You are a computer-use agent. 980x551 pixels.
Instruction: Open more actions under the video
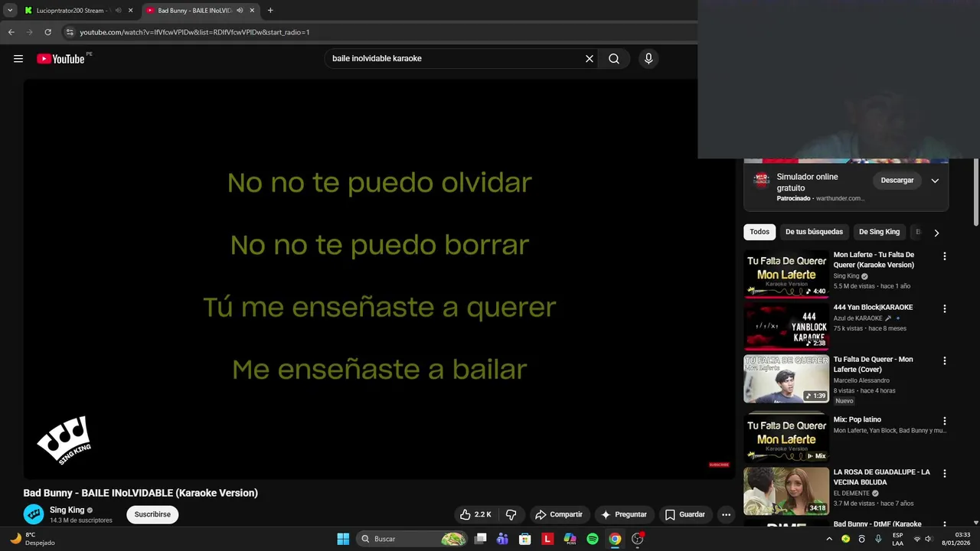point(726,515)
